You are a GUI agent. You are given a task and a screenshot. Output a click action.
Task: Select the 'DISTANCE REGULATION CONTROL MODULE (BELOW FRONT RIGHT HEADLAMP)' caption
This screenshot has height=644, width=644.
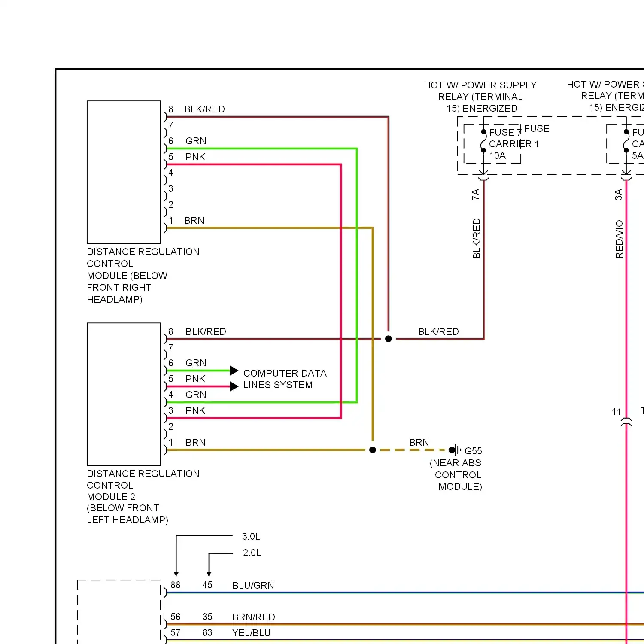click(x=143, y=276)
